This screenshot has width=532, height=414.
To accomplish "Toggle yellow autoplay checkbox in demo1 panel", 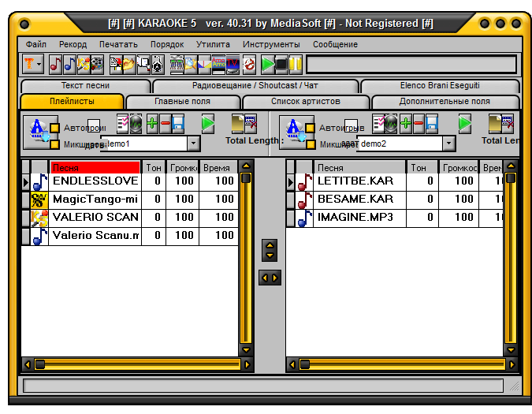I will [x=54, y=128].
